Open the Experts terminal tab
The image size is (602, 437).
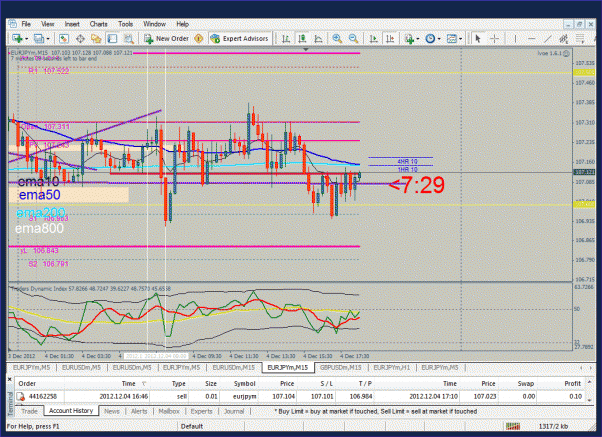point(202,411)
